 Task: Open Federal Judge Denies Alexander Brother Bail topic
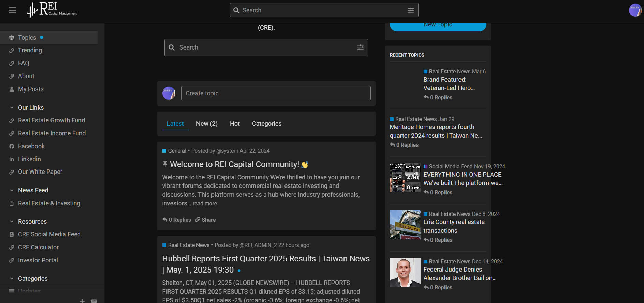460,274
